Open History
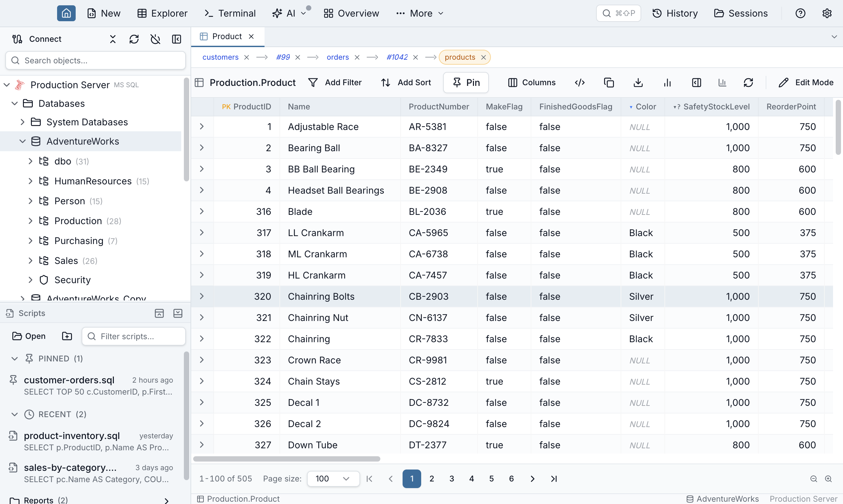 pyautogui.click(x=675, y=13)
